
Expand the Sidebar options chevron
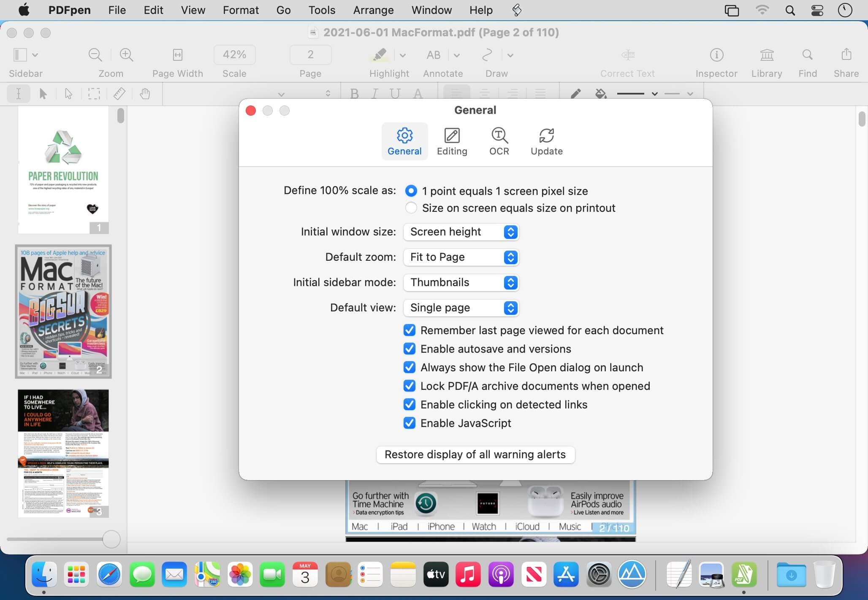[x=35, y=55]
